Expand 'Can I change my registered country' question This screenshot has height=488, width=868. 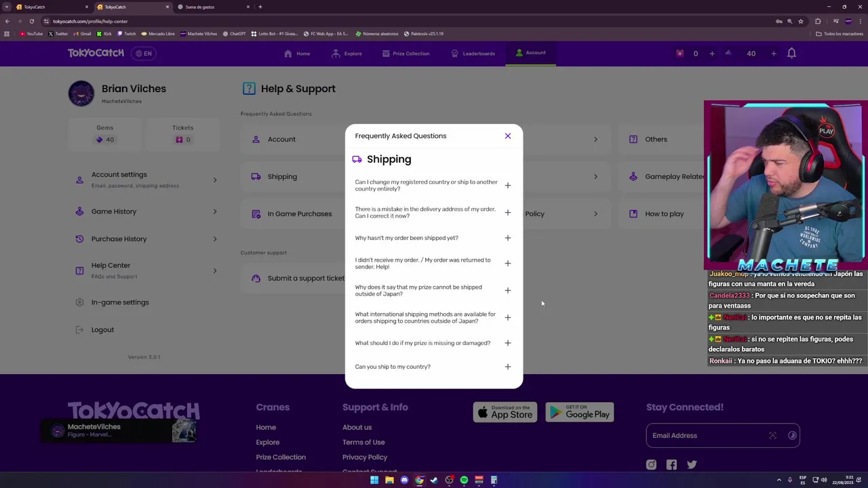[x=507, y=185]
